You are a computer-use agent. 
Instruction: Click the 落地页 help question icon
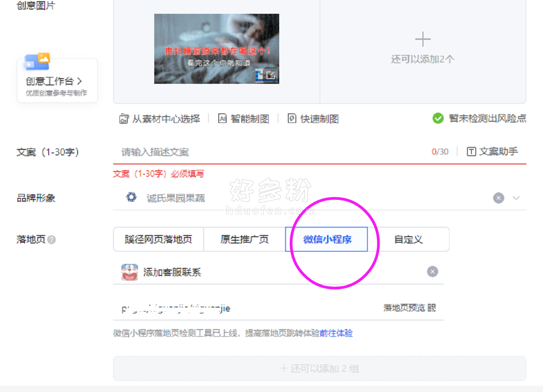pos(51,239)
